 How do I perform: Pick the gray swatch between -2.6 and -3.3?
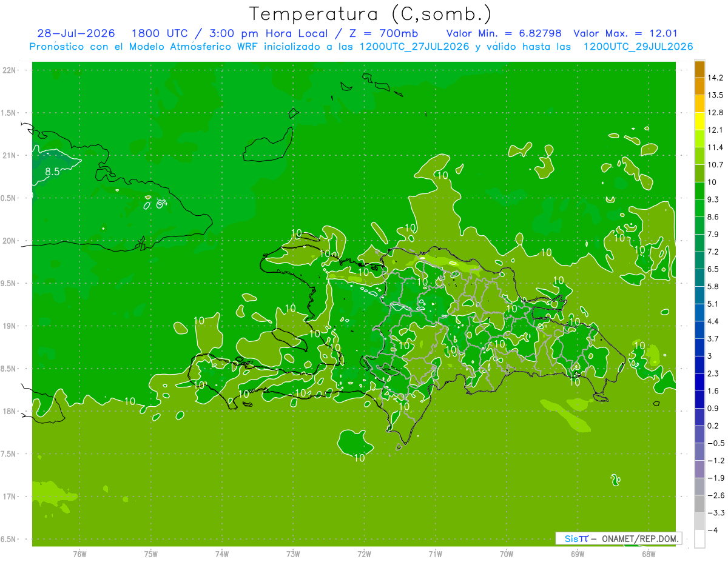[x=699, y=504]
